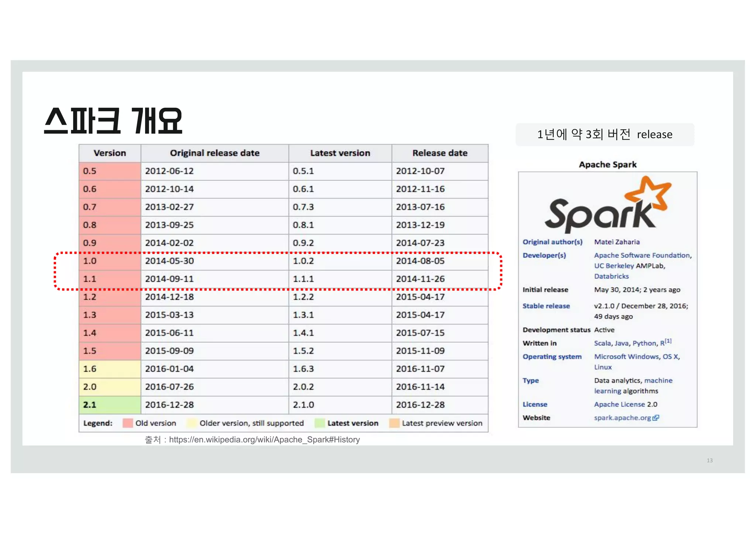The height and width of the screenshot is (534, 756).
Task: Select the version 1.0 cell
Action: tap(110, 261)
